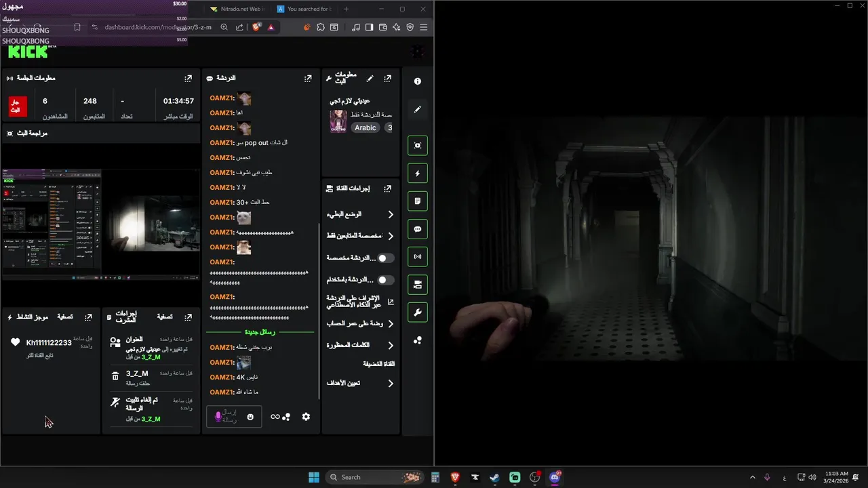
Task: Click the 01:34:57 live time value
Action: (x=178, y=101)
